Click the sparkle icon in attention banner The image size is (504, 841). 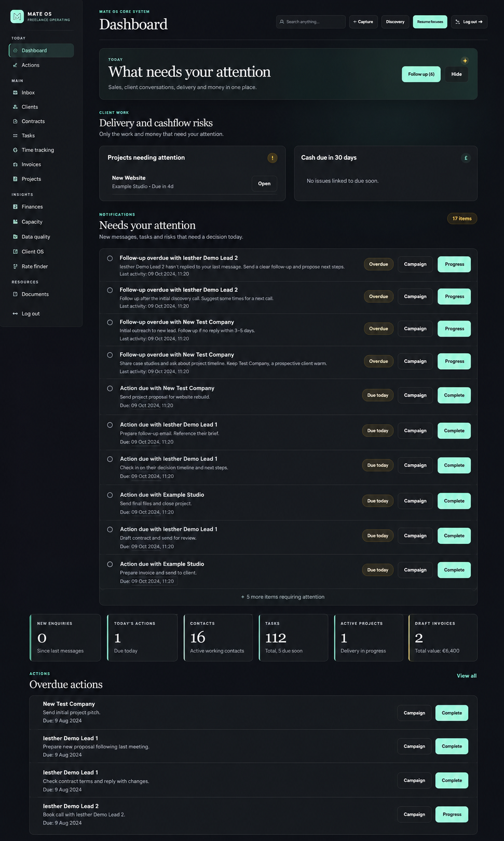click(465, 61)
